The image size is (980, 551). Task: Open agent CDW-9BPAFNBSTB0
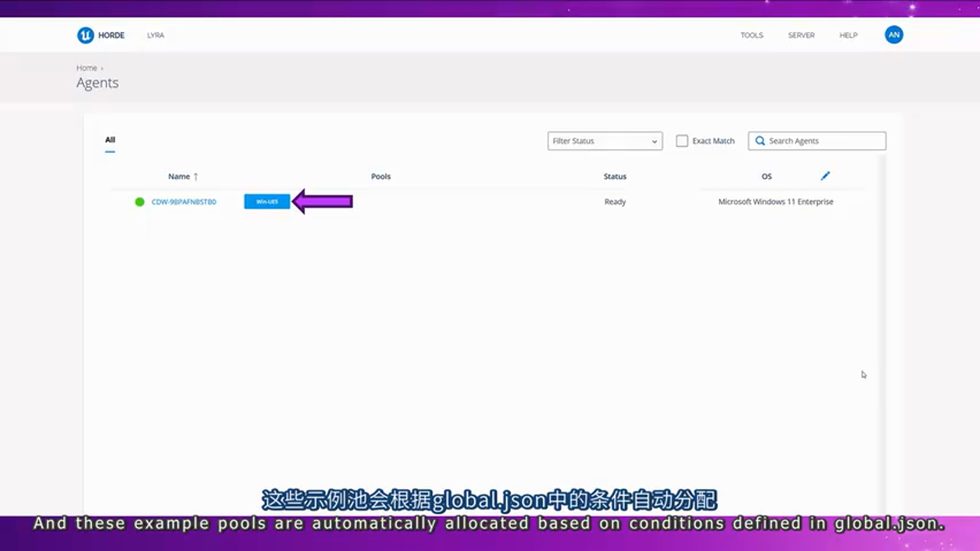(x=183, y=201)
